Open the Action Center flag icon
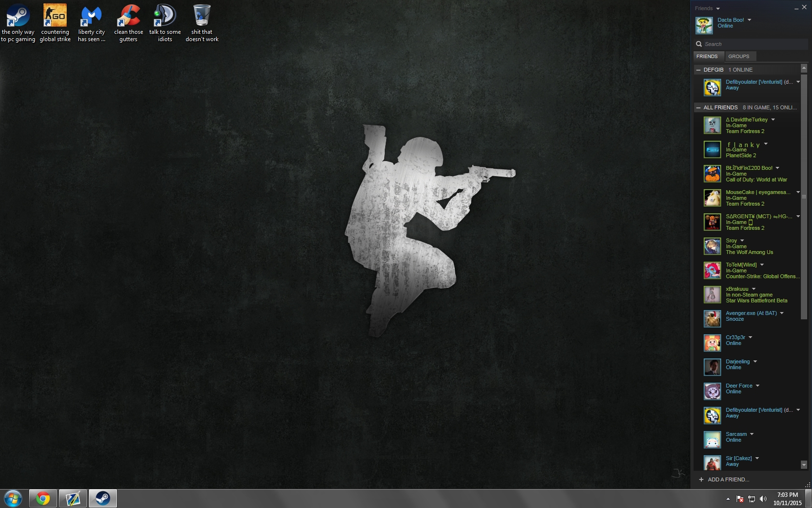Image resolution: width=812 pixels, height=508 pixels. tap(739, 499)
